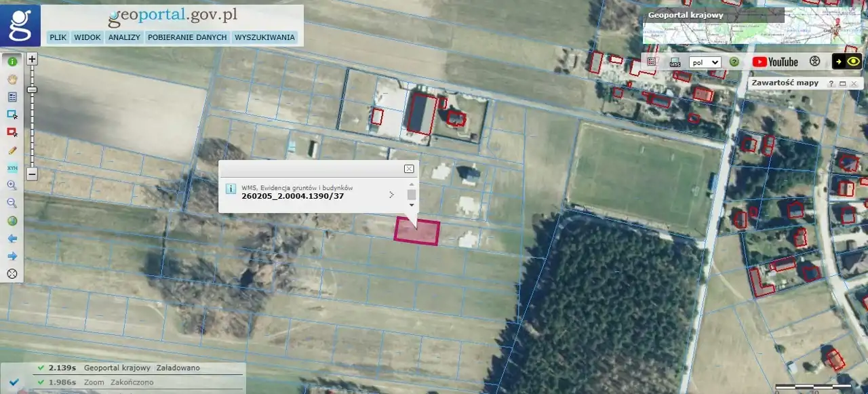
Task: Select the pan hand tool
Action: (12, 79)
